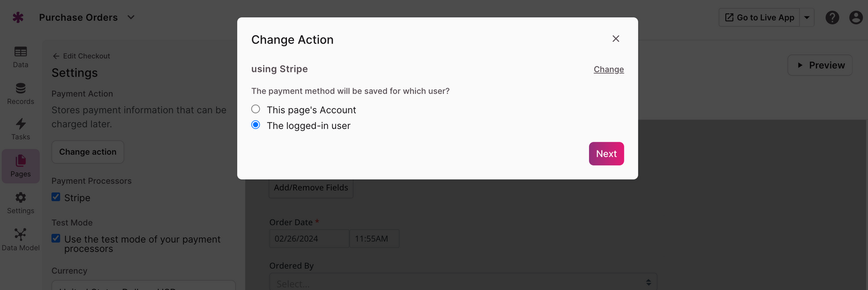Open the Ordered By select dropdown
This screenshot has width=868, height=290.
[463, 283]
